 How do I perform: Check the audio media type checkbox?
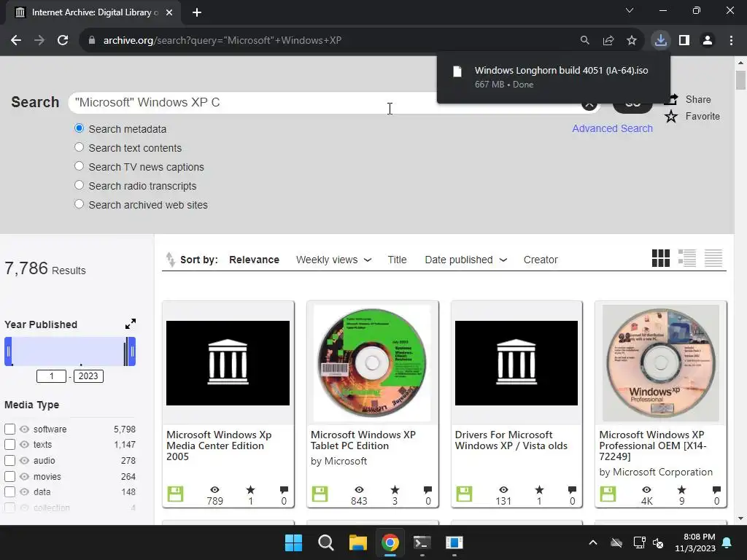coord(10,461)
